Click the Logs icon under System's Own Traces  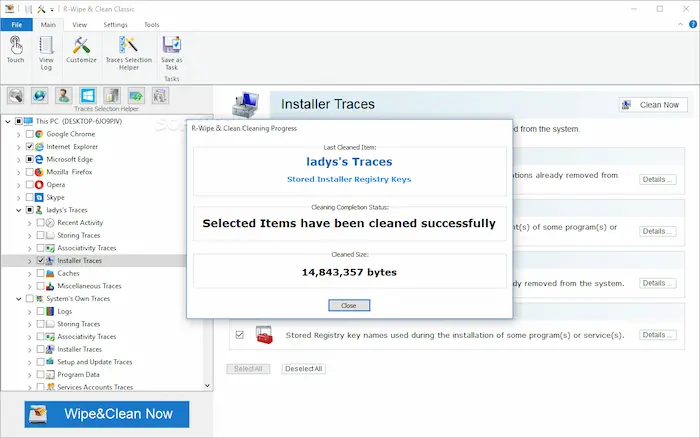point(50,311)
